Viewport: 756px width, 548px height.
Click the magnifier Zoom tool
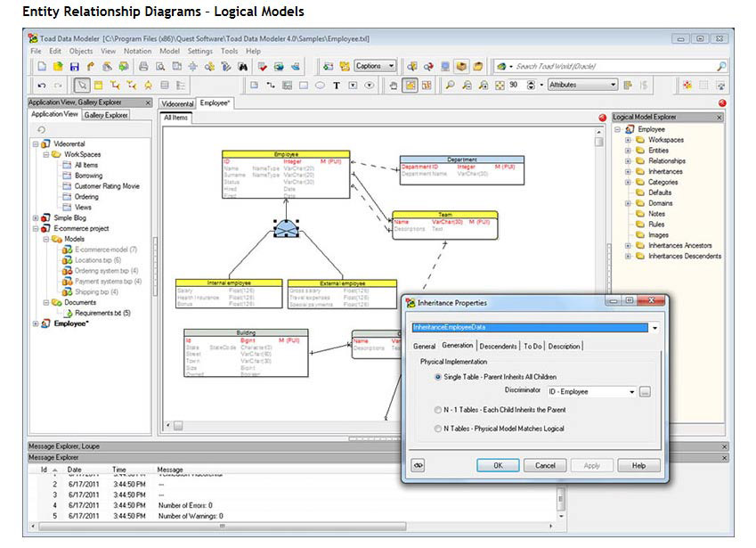tap(450, 86)
